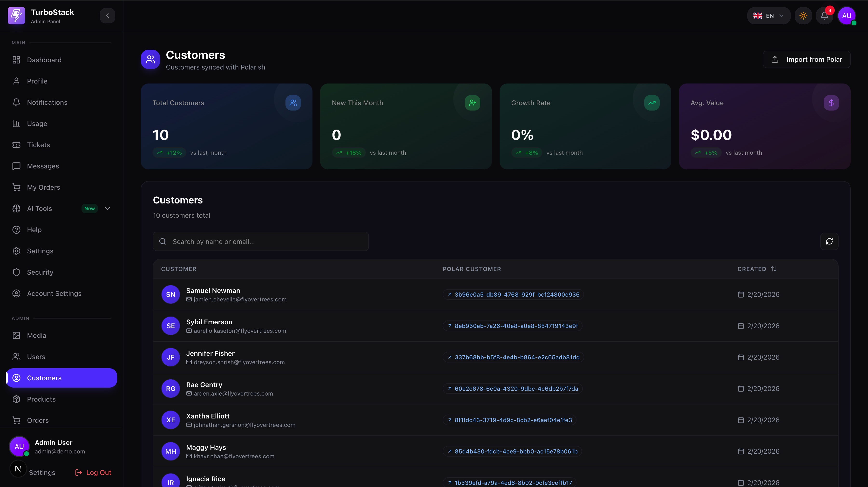
Task: Collapse the sidebar with the chevron button
Action: (108, 16)
